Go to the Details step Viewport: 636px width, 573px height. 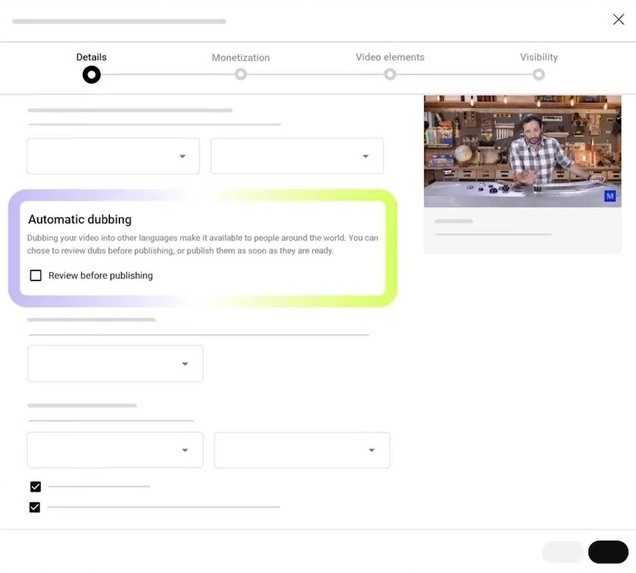(91, 57)
